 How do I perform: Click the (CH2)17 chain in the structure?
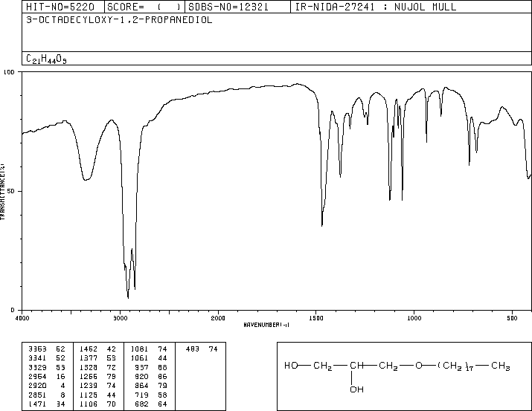(x=455, y=366)
